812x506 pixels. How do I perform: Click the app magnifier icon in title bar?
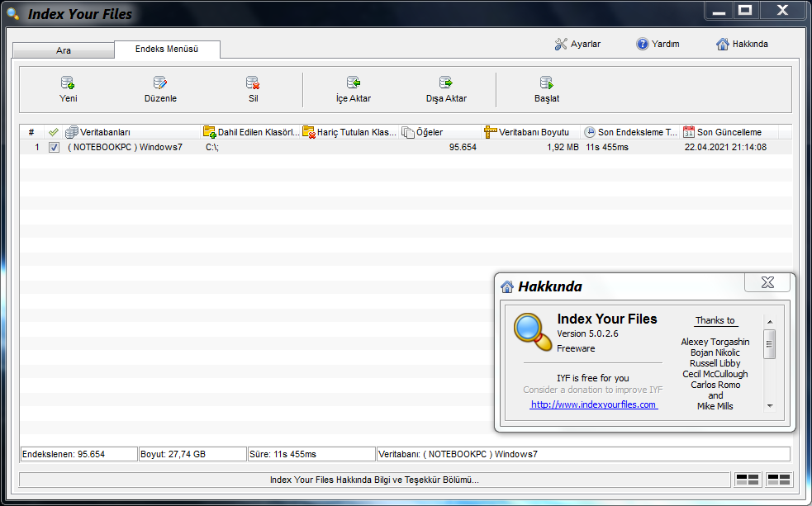(x=13, y=14)
